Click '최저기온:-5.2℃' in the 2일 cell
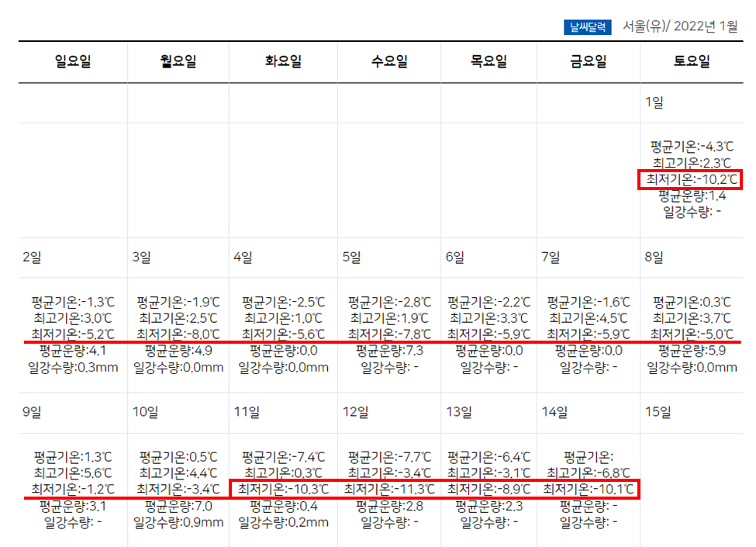 coord(73,334)
